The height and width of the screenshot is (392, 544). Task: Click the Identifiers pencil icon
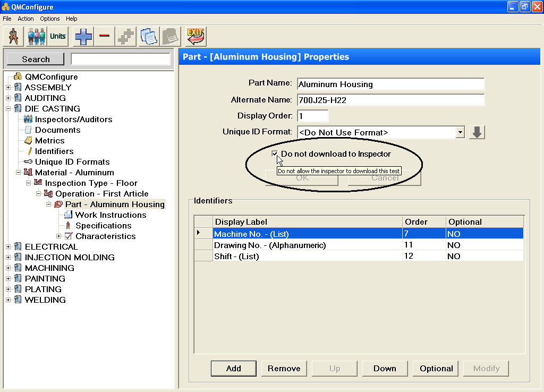click(30, 151)
